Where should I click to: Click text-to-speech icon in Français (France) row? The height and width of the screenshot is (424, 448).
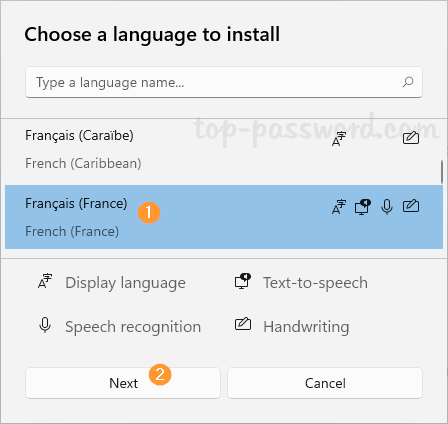click(363, 207)
